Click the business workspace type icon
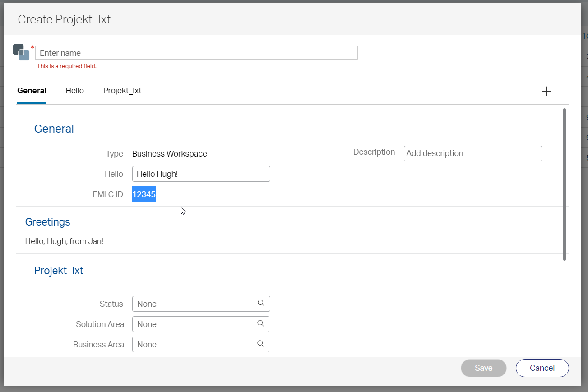588x392 pixels. click(x=21, y=52)
